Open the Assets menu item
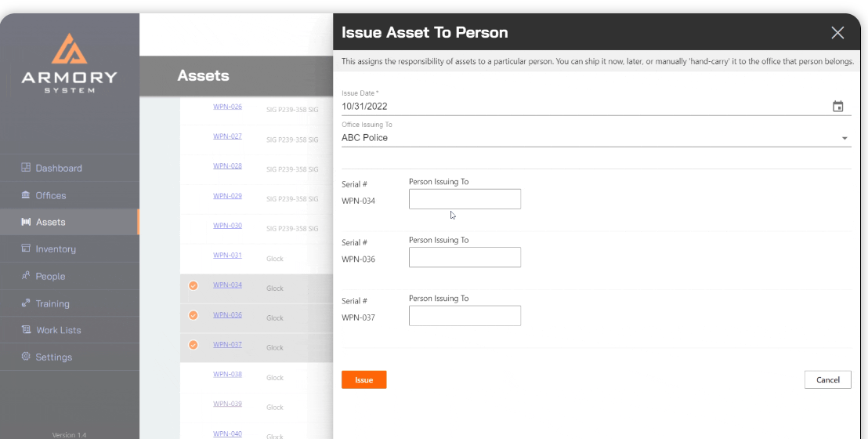This screenshot has height=439, width=868. click(51, 222)
